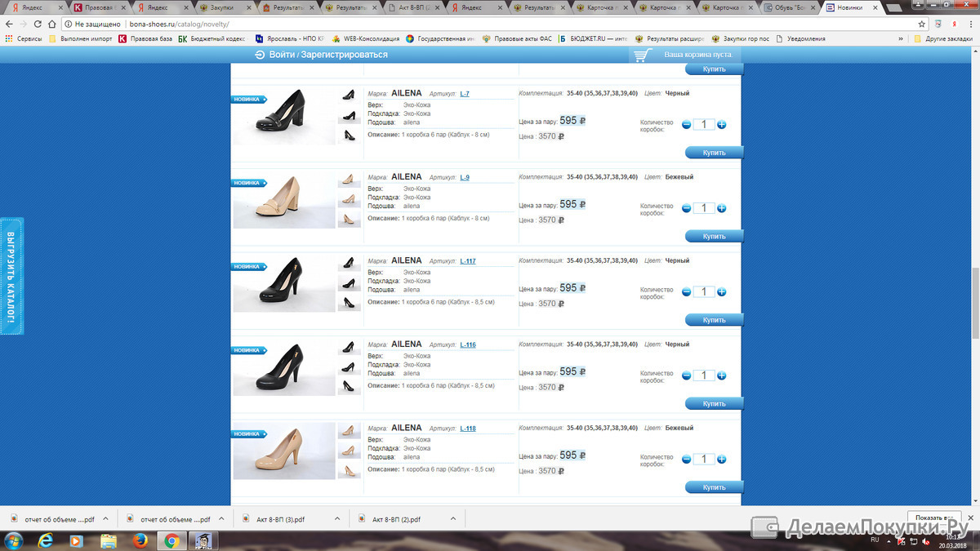Switch to the Акт 8-ВП browser tab
Image resolution: width=980 pixels, height=551 pixels.
click(x=412, y=7)
